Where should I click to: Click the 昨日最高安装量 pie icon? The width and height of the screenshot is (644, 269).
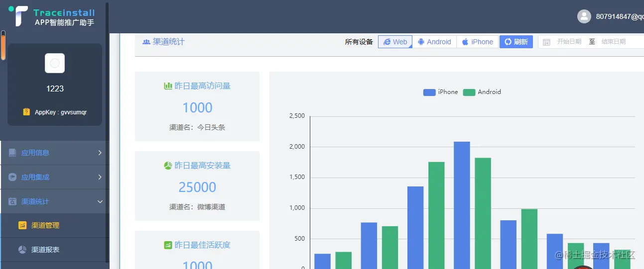[x=168, y=166]
